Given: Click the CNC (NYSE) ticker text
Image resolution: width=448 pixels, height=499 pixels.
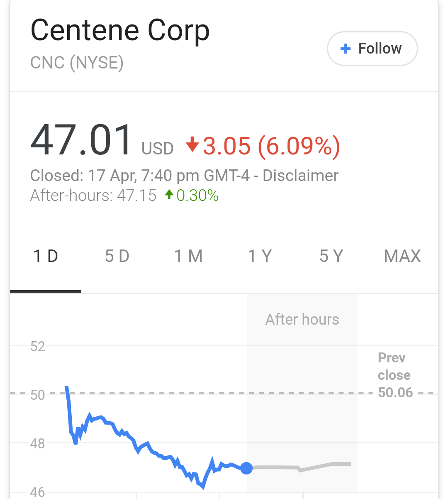Looking at the screenshot, I should [77, 63].
